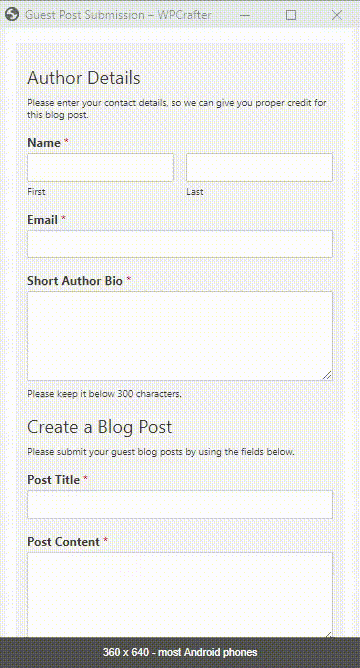Click the resize handle of Short Author Bio
This screenshot has width=360, height=668.
pyautogui.click(x=327, y=375)
